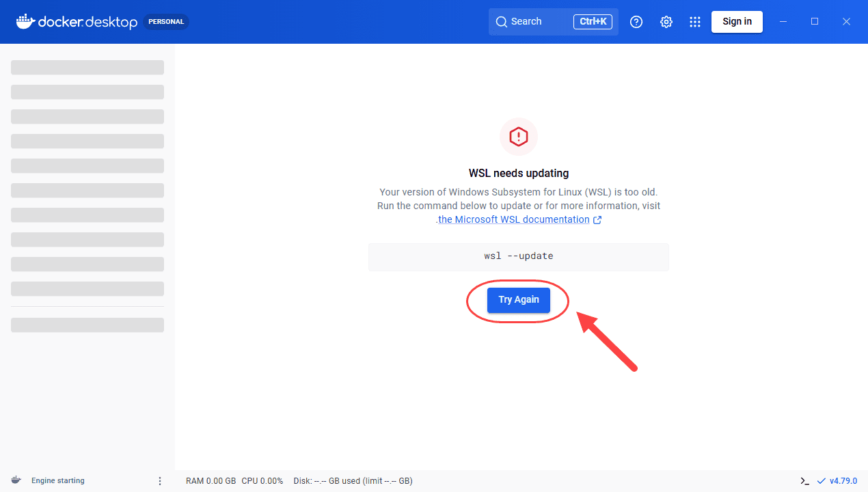Click the search magnifier icon
The height and width of the screenshot is (492, 868).
[502, 22]
